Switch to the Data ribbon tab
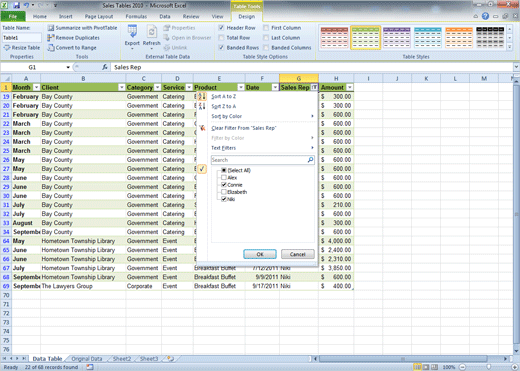The image size is (520, 371). pos(165,16)
